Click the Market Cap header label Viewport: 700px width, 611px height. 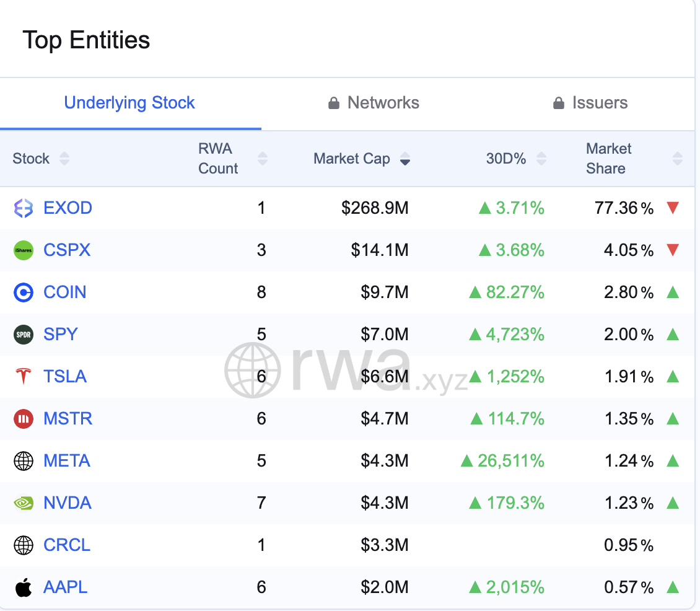tap(352, 159)
